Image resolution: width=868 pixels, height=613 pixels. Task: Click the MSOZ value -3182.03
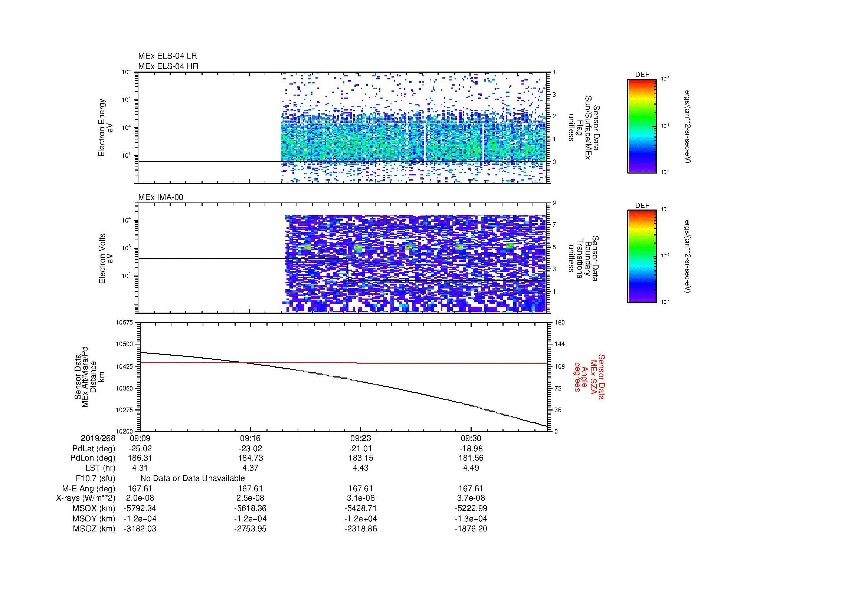tap(140, 529)
